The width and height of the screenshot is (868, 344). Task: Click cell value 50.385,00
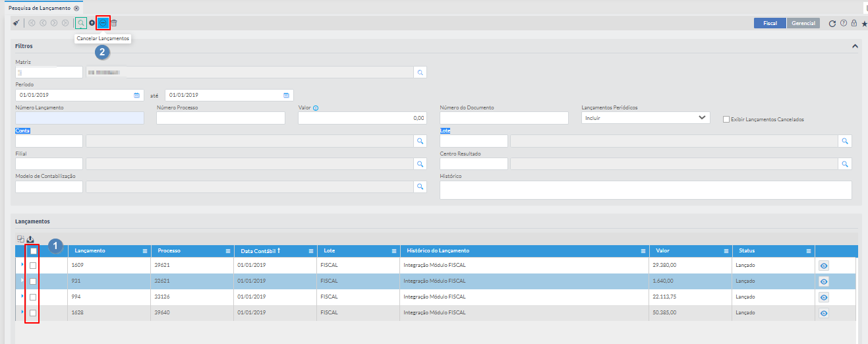tap(666, 313)
